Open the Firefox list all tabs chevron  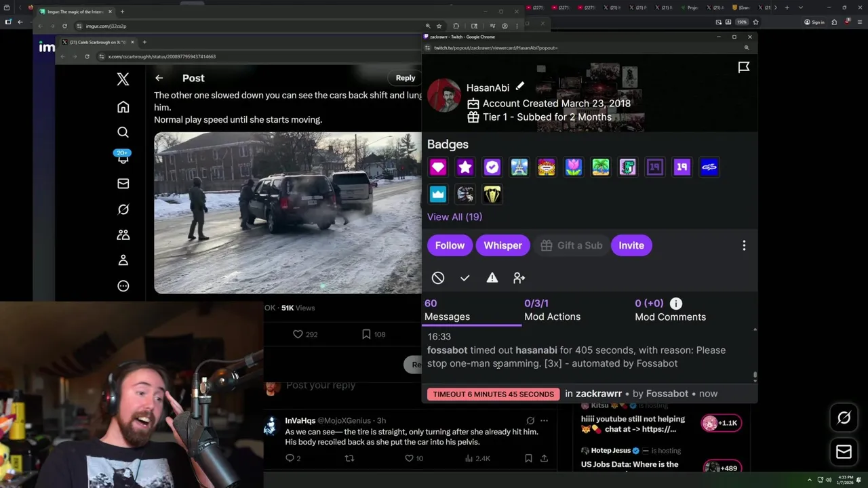click(x=801, y=7)
